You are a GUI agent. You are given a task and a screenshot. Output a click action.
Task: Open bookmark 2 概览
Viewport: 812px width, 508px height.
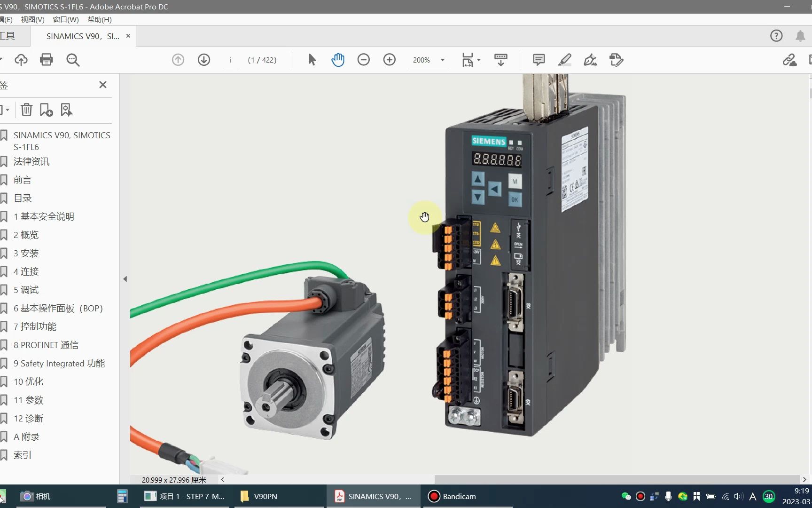click(26, 235)
